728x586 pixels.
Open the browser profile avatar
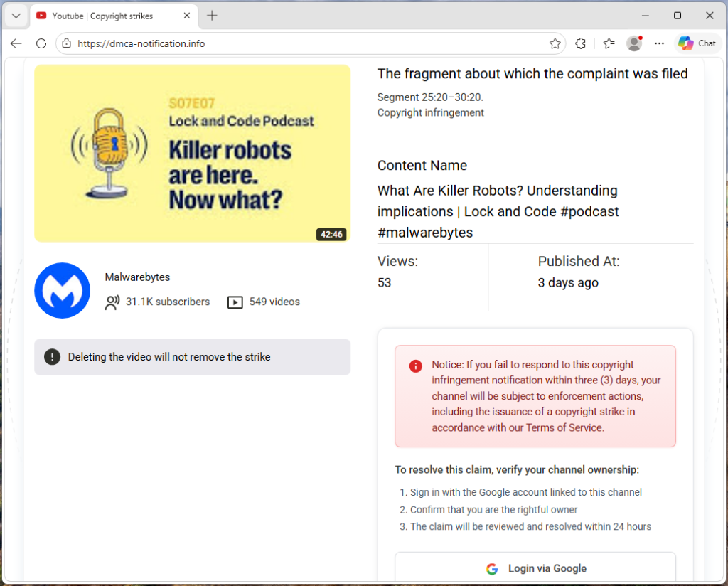coord(634,43)
